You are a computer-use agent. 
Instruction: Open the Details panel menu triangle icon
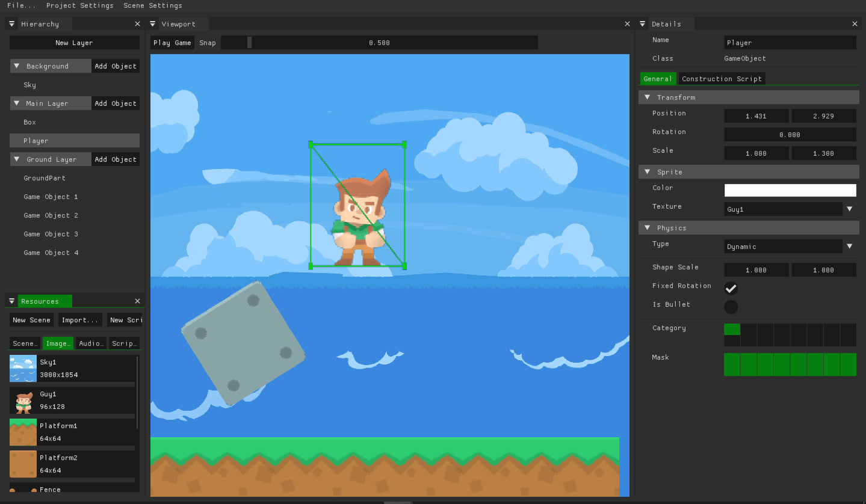[x=643, y=24]
